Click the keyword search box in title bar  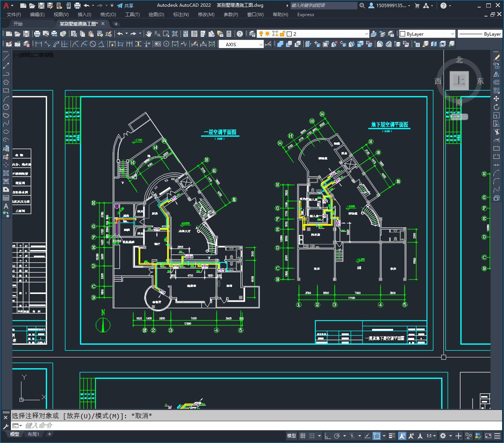[324, 6]
